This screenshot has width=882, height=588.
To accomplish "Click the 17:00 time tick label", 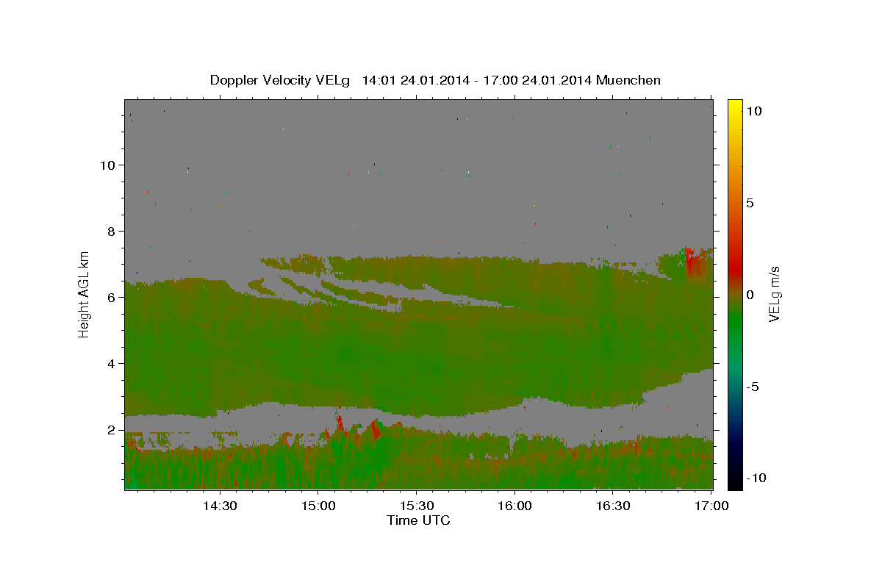I will 711,506.
